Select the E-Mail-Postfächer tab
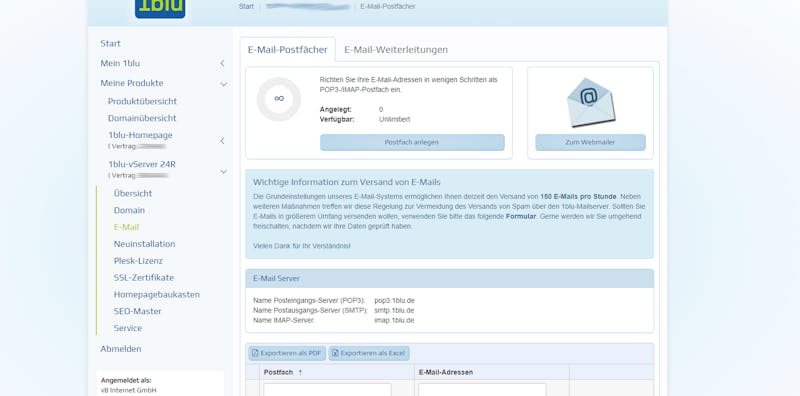The height and width of the screenshot is (396, 800). coord(288,50)
